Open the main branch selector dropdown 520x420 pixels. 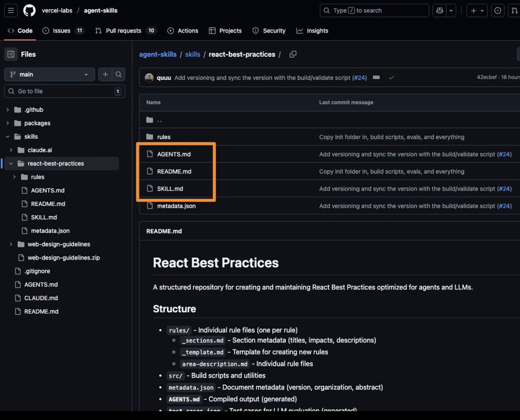click(x=49, y=75)
